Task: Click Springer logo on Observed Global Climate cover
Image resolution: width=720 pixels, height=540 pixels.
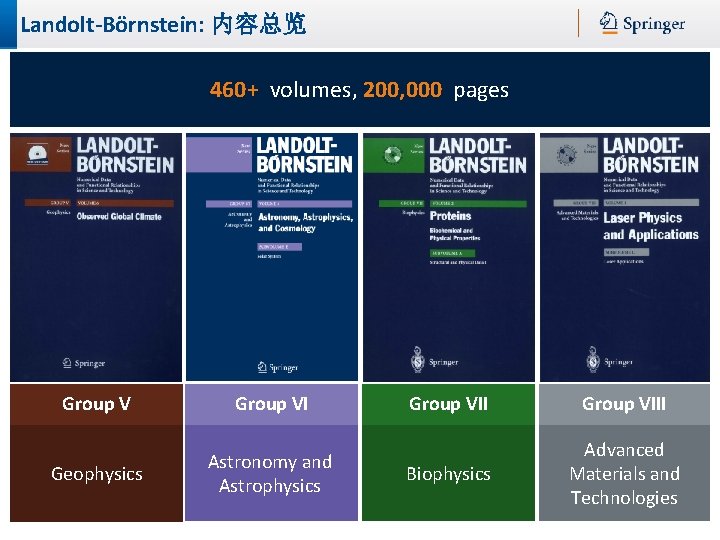Action: coord(84,363)
